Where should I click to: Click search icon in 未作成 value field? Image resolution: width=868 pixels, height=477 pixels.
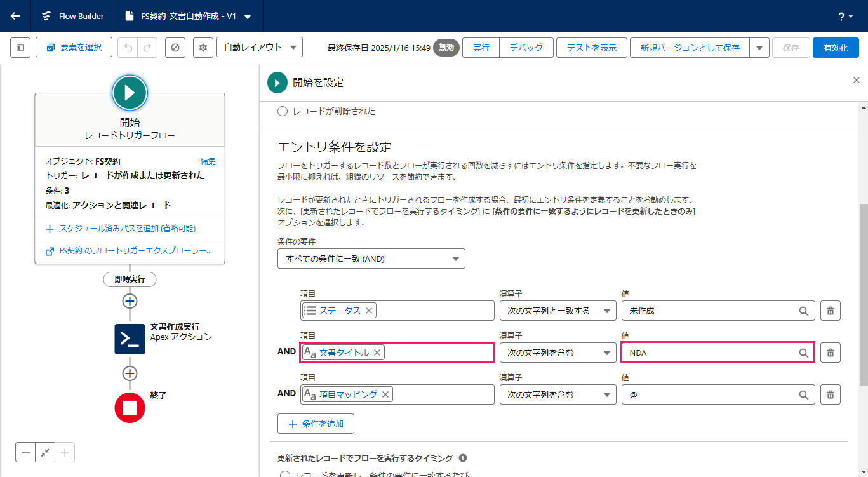click(x=803, y=311)
